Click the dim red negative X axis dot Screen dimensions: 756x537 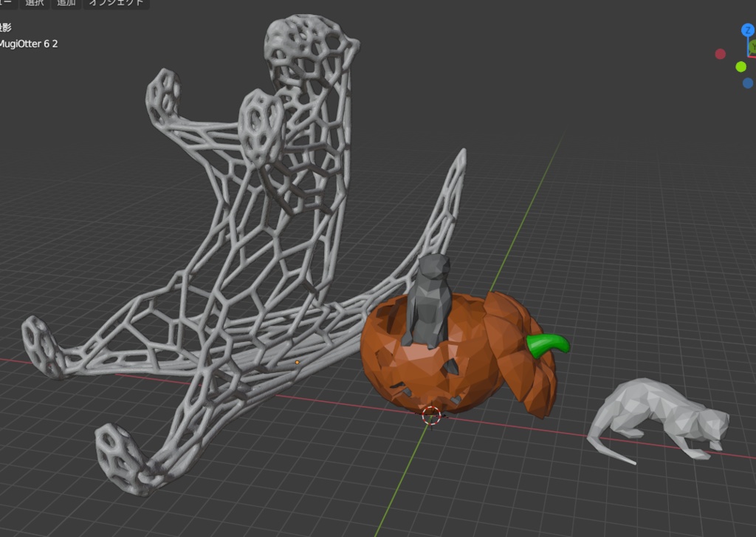(721, 54)
